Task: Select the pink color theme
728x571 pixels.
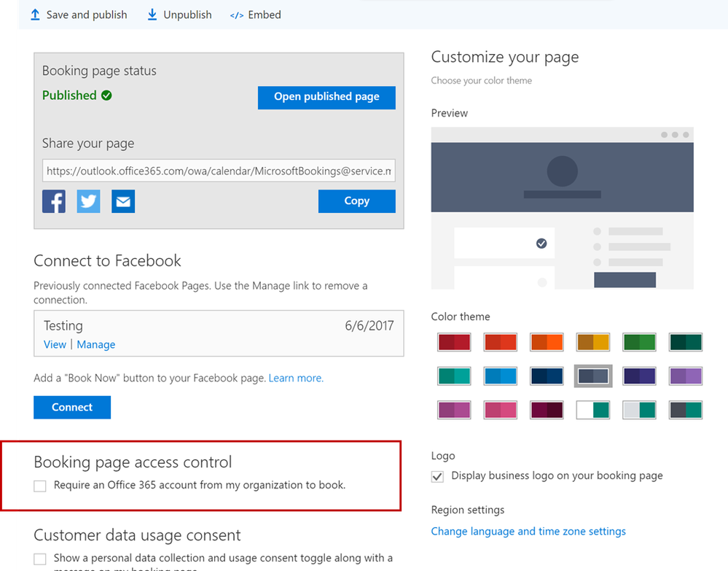Action: coord(501,411)
